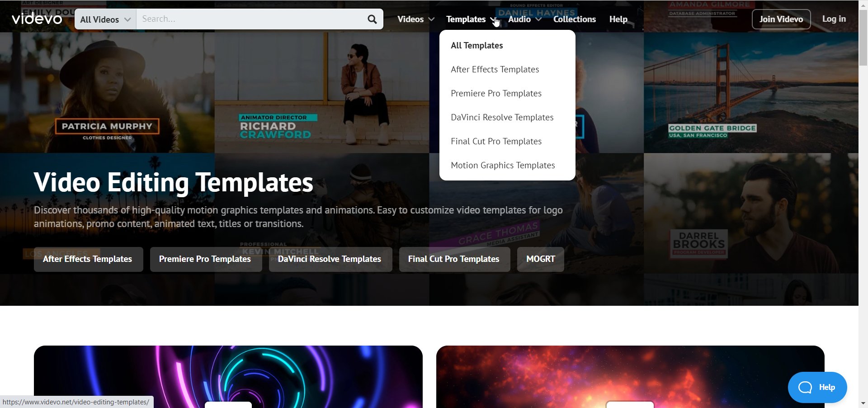This screenshot has width=868, height=408.
Task: Click the Log in link
Action: pos(834,19)
